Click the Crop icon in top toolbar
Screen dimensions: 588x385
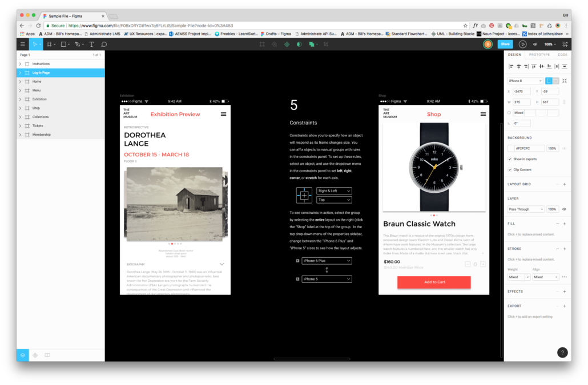point(326,44)
